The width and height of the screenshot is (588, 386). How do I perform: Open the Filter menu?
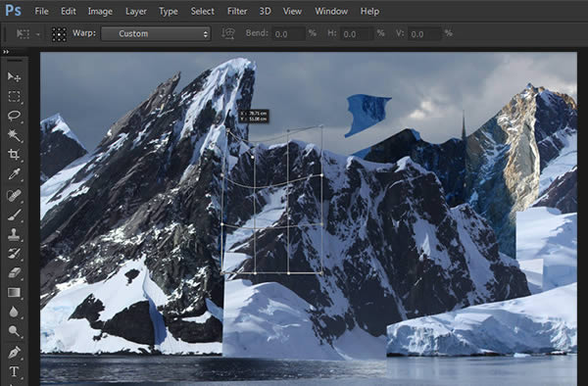coord(237,11)
